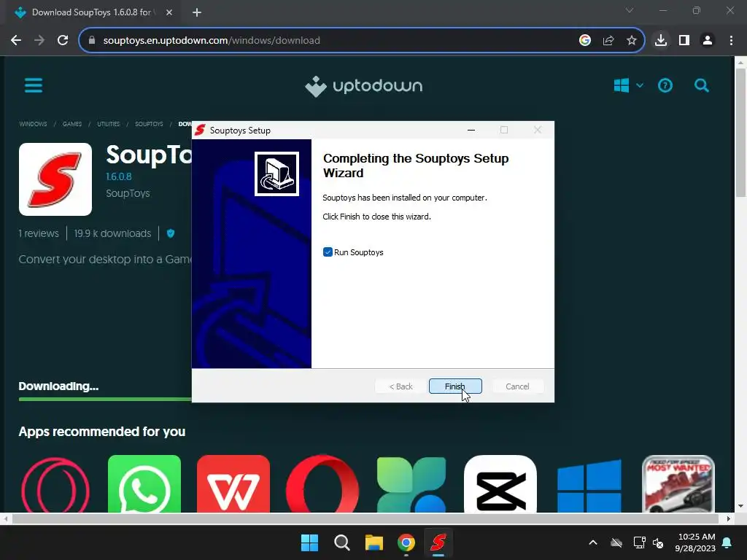This screenshot has width=747, height=560.
Task: Click the page horizontal scrollbar
Action: [x=365, y=518]
